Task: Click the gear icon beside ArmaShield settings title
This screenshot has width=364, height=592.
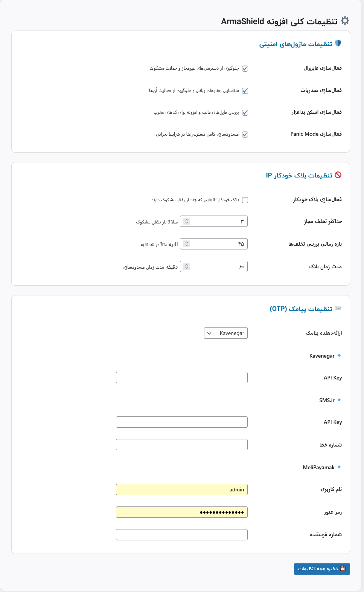Action: [345, 21]
